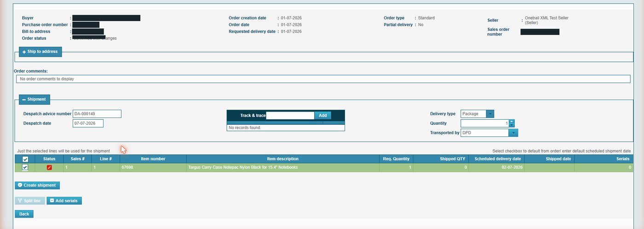Focus the Despatch advice number field

coord(97,114)
